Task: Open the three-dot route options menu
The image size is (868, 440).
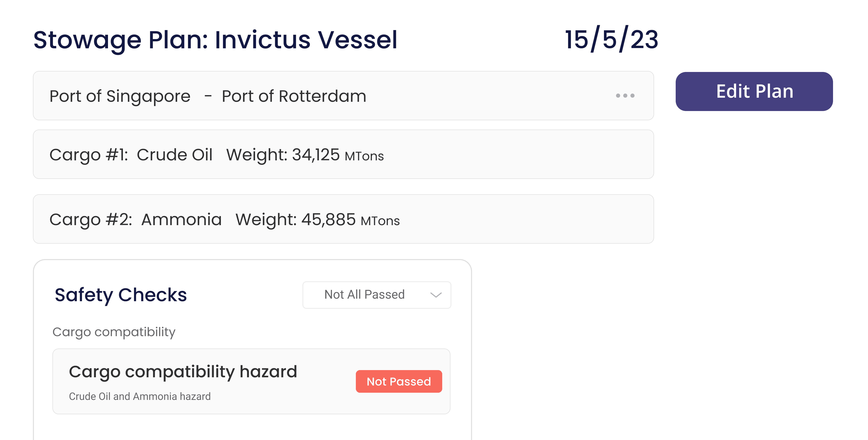Action: 625,96
